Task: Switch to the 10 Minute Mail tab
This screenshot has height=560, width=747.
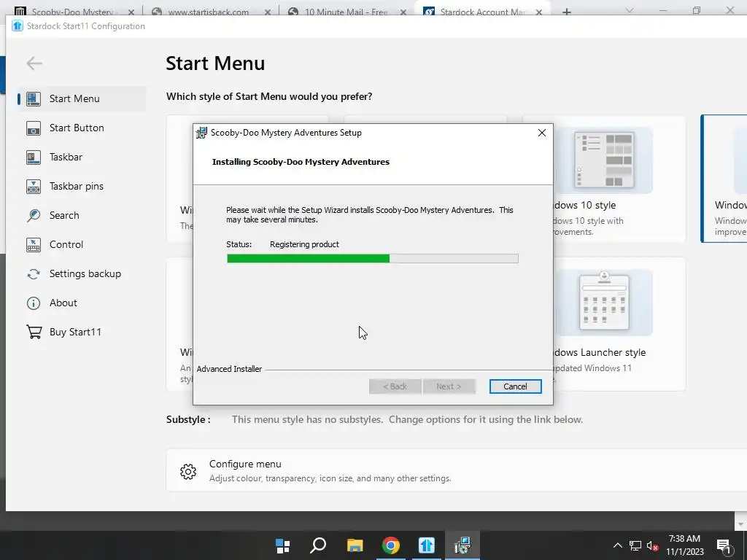Action: pos(345,12)
